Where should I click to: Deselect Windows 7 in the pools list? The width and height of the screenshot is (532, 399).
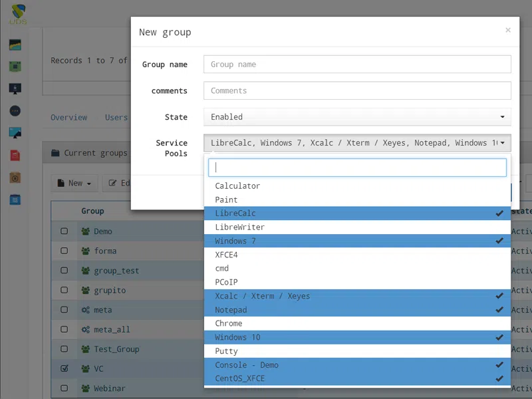[357, 241]
